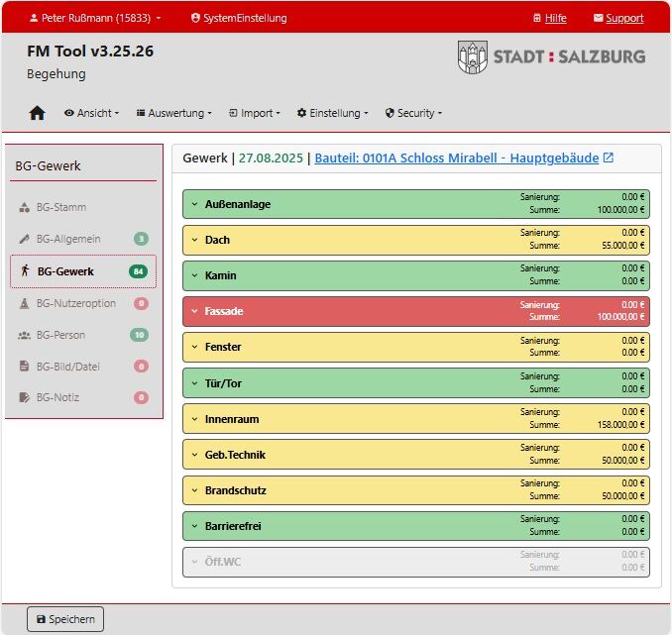Click the Summe value 55.000,00 € for Dach
The width and height of the screenshot is (672, 635).
(622, 246)
